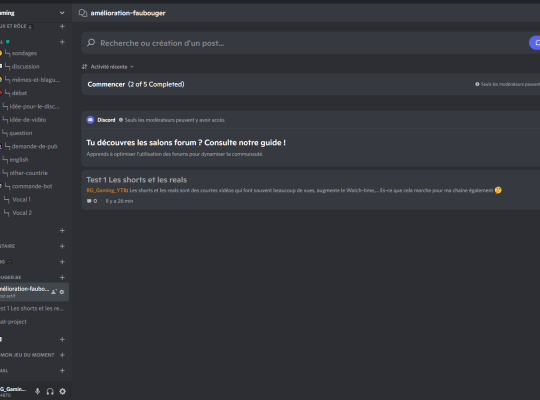Open user settings gear icon
This screenshot has width=540, height=400.
62,391
